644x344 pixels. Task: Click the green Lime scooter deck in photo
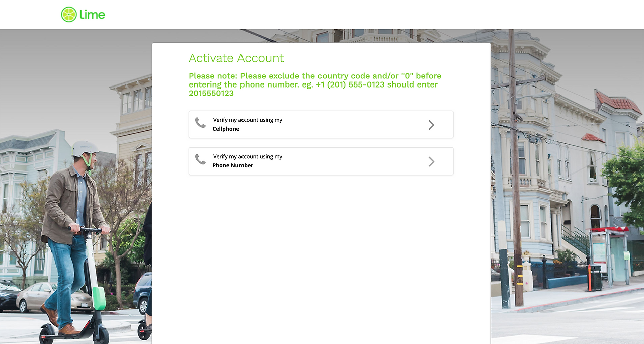tap(99, 298)
